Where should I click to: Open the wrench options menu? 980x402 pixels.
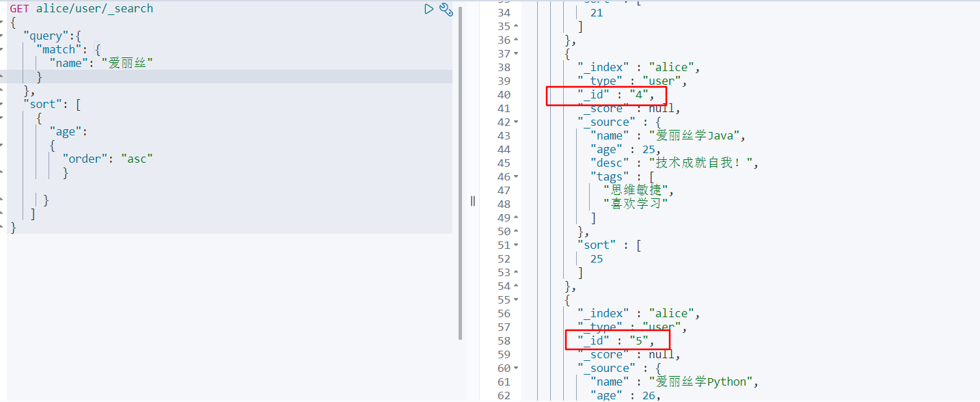(x=446, y=9)
